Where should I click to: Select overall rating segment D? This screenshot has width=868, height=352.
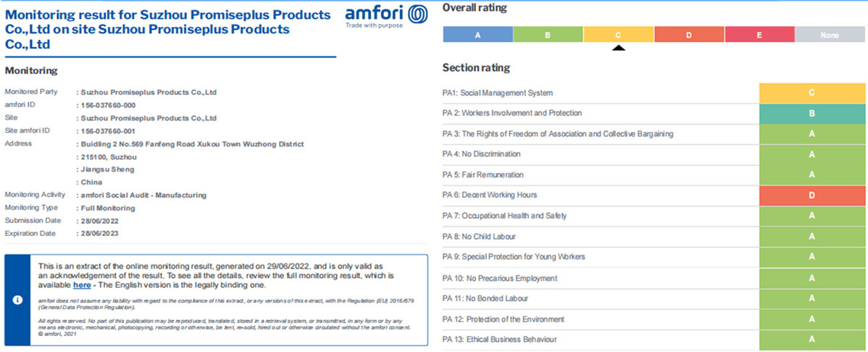coord(688,34)
